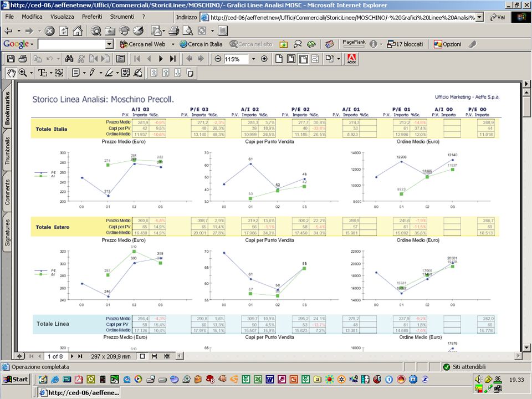Click the IE Refresh page icon
Image resolution: width=532 pixels, height=399 pixels.
pos(64,31)
